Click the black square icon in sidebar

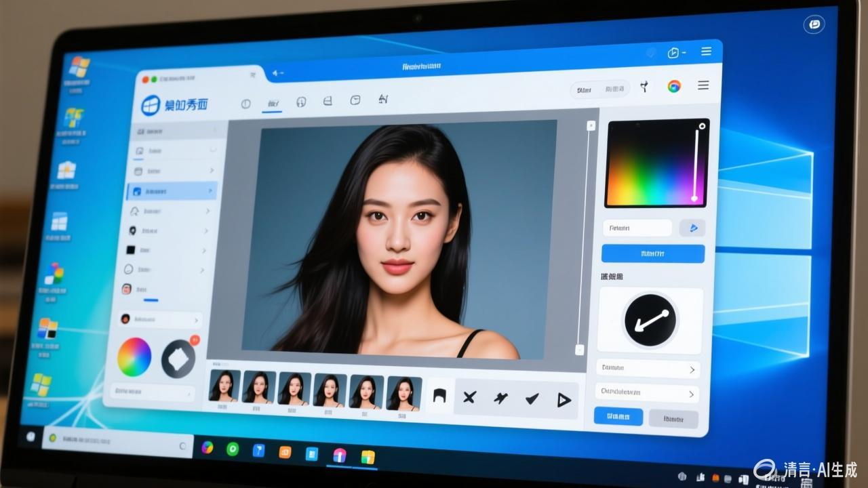click(131, 249)
